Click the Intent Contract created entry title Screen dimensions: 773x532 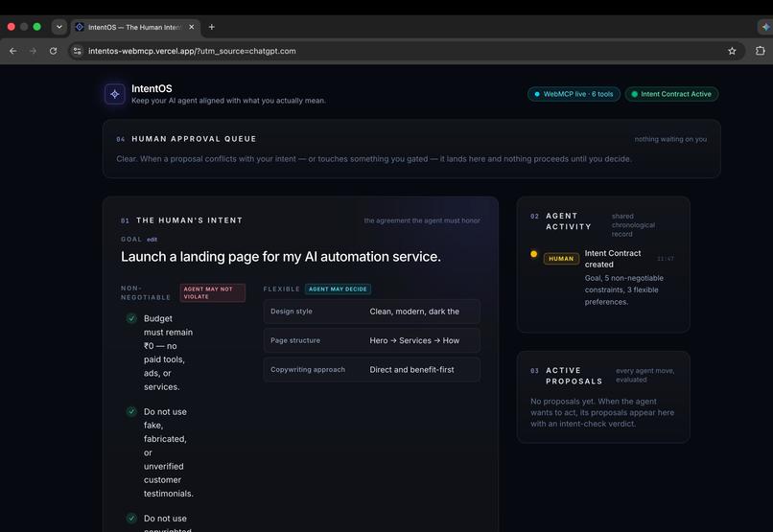[613, 259]
